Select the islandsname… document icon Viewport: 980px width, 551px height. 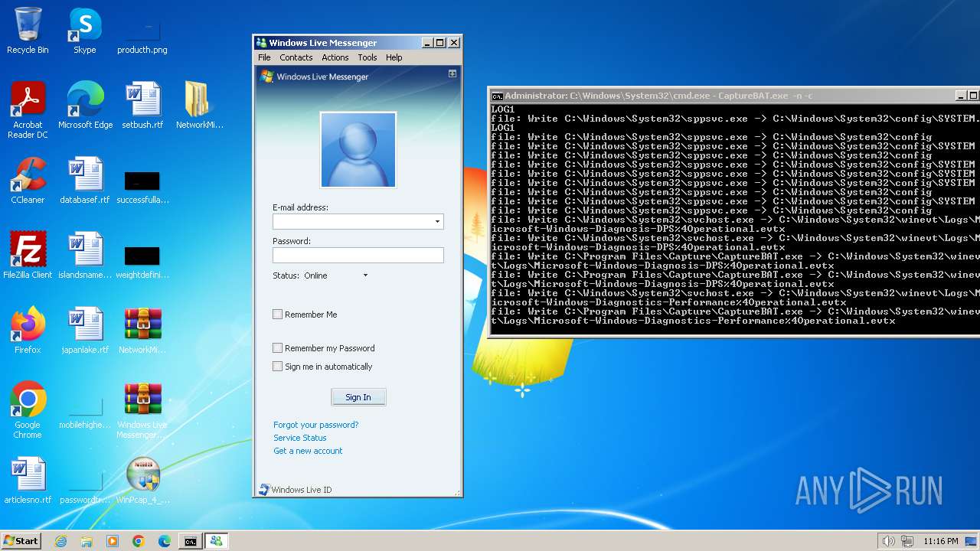pos(85,256)
